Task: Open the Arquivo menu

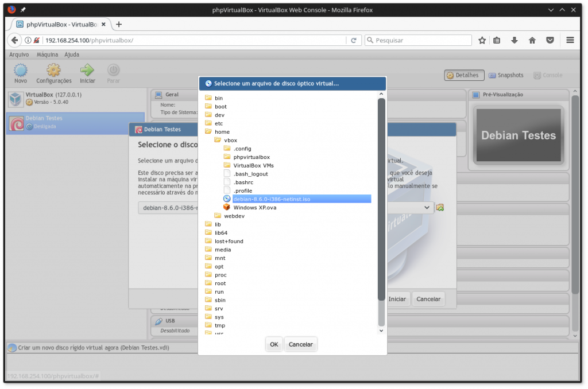Action: coord(18,54)
